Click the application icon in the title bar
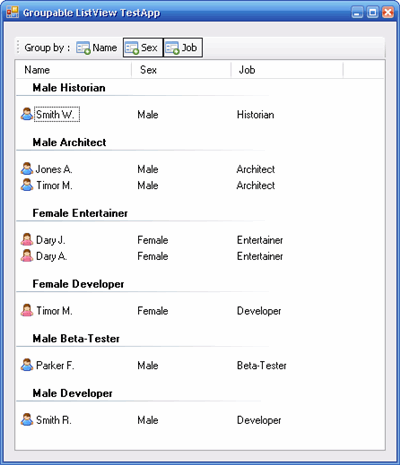The height and width of the screenshot is (465, 400). click(12, 12)
